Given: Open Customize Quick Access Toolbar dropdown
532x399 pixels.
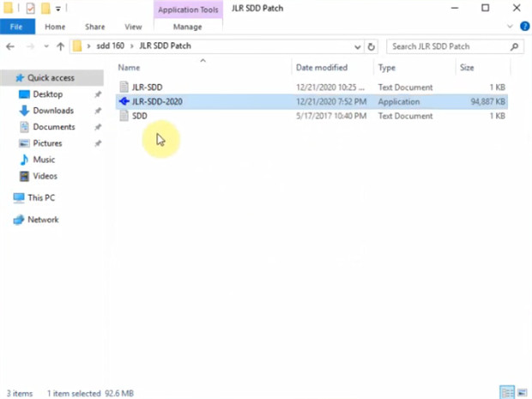Looking at the screenshot, I should pyautogui.click(x=58, y=9).
